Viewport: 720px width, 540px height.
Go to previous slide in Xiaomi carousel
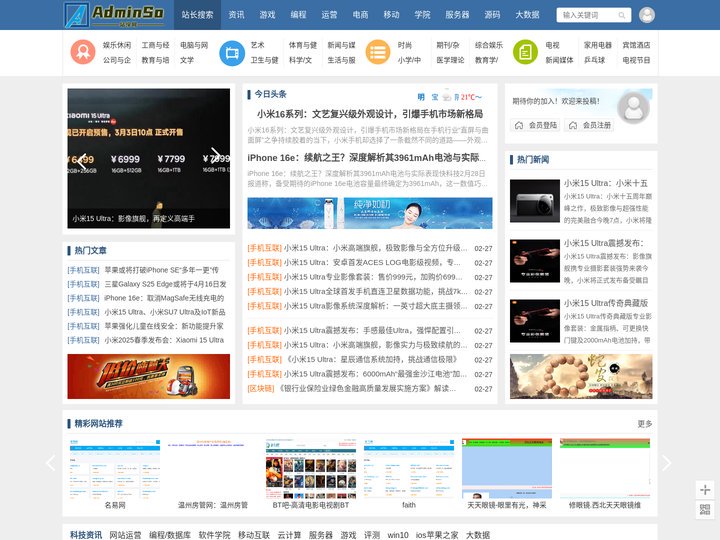click(x=82, y=161)
